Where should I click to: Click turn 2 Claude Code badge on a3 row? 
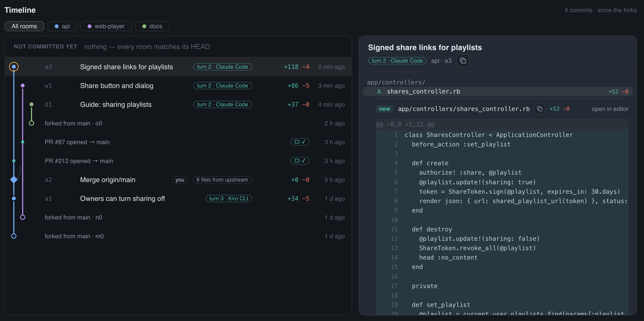222,67
